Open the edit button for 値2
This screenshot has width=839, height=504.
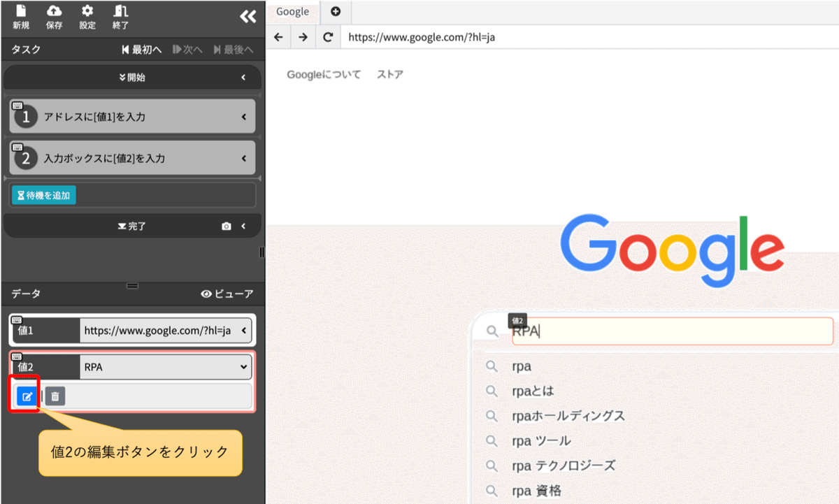point(27,396)
